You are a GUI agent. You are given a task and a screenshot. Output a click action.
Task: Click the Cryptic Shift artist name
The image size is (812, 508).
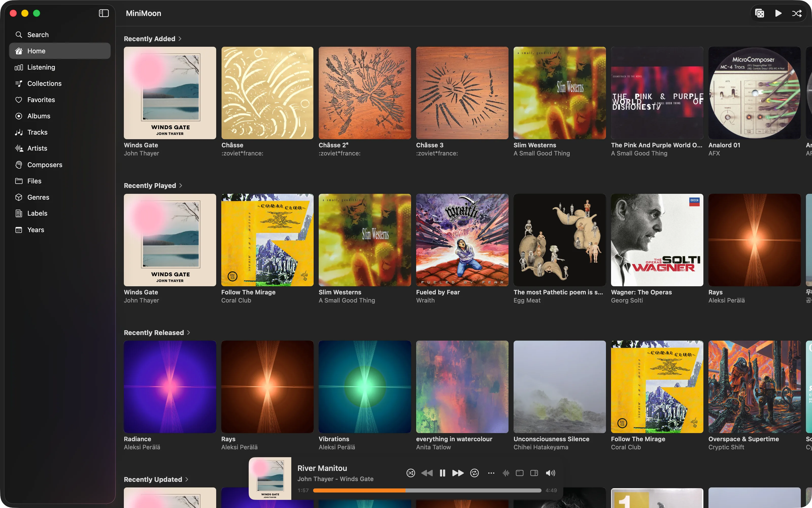(726, 447)
